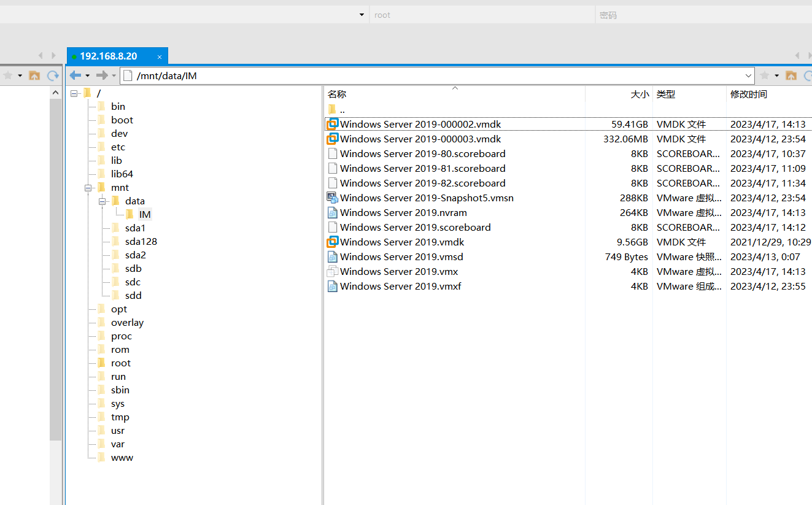The height and width of the screenshot is (505, 812).
Task: Select the etc folder in tree
Action: (x=118, y=147)
